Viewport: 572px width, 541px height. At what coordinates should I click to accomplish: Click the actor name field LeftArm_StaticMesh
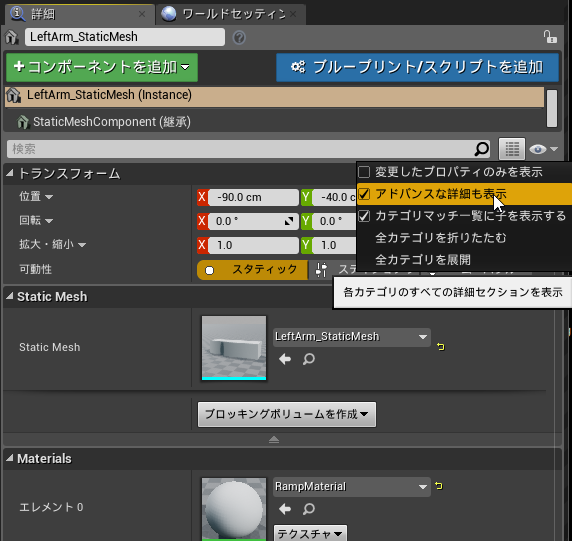(125, 37)
